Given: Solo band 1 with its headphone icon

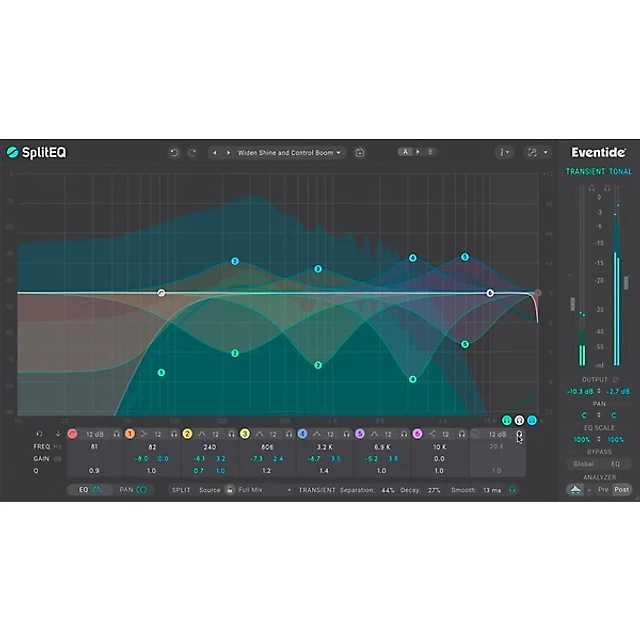Looking at the screenshot, I should [x=174, y=434].
